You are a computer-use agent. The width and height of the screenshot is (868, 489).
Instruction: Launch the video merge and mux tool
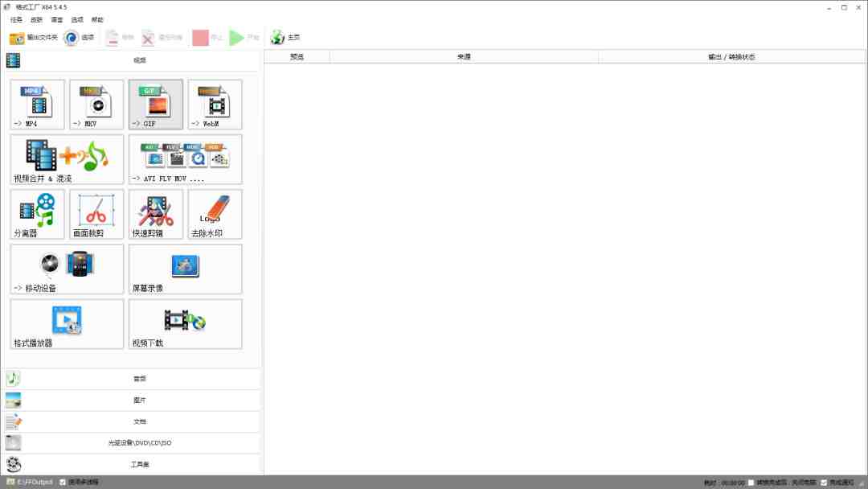(67, 159)
